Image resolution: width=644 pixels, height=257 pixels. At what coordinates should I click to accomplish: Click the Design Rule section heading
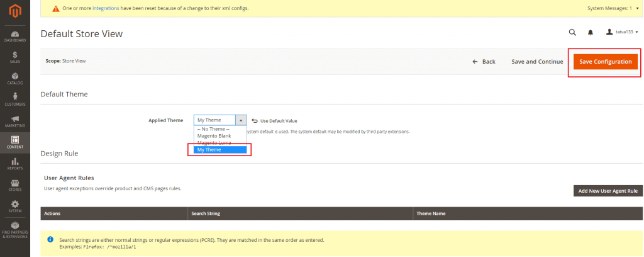(x=59, y=153)
